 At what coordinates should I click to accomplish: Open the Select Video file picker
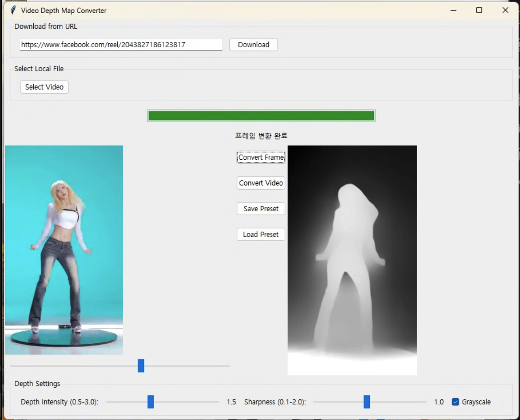coord(44,87)
